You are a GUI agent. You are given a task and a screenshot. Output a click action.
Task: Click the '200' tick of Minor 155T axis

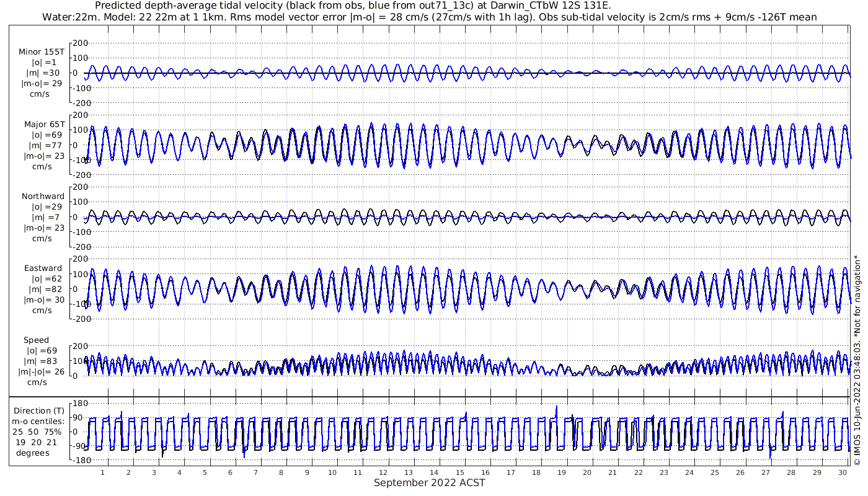point(81,43)
